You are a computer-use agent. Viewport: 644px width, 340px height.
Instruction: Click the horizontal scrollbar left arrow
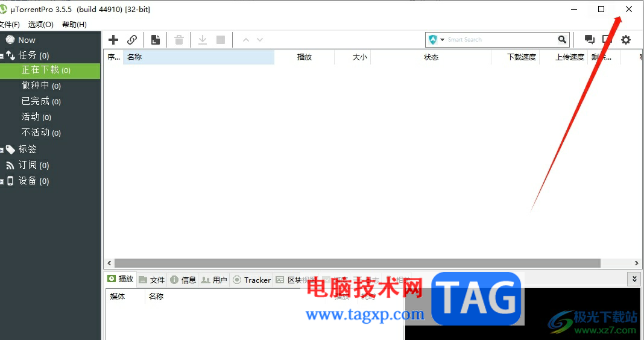[x=109, y=263]
